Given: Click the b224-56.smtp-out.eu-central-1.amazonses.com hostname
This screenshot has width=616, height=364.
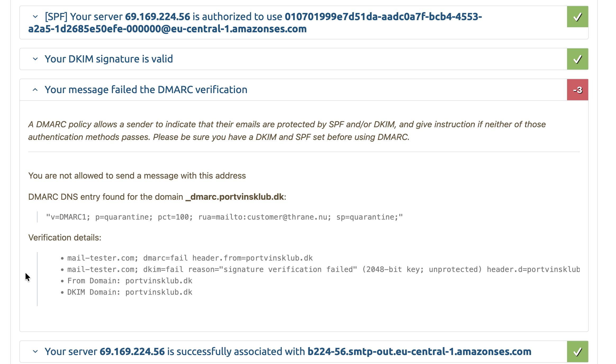Looking at the screenshot, I should tap(419, 352).
